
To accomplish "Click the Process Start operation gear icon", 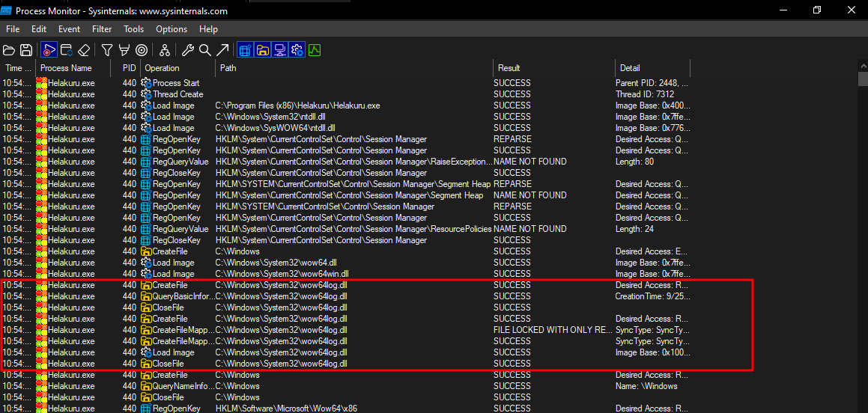I will coord(146,83).
